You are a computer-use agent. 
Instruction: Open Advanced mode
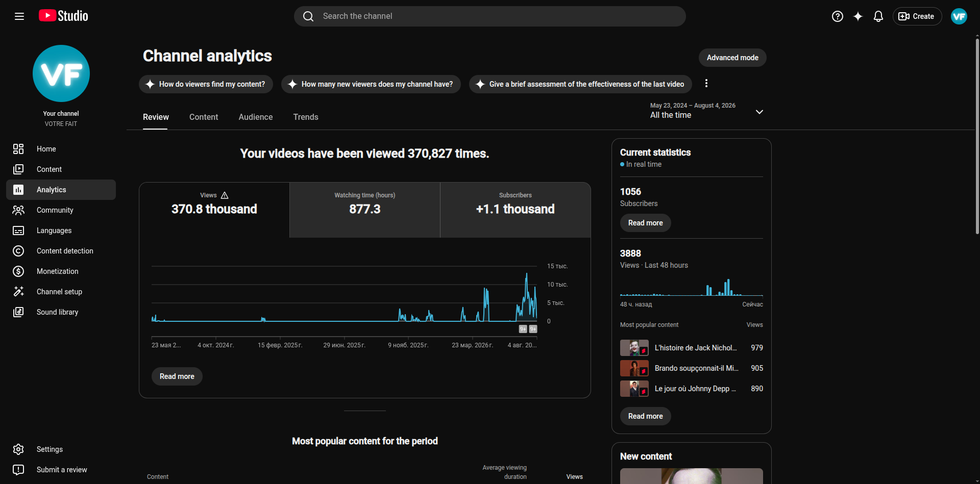click(x=732, y=58)
